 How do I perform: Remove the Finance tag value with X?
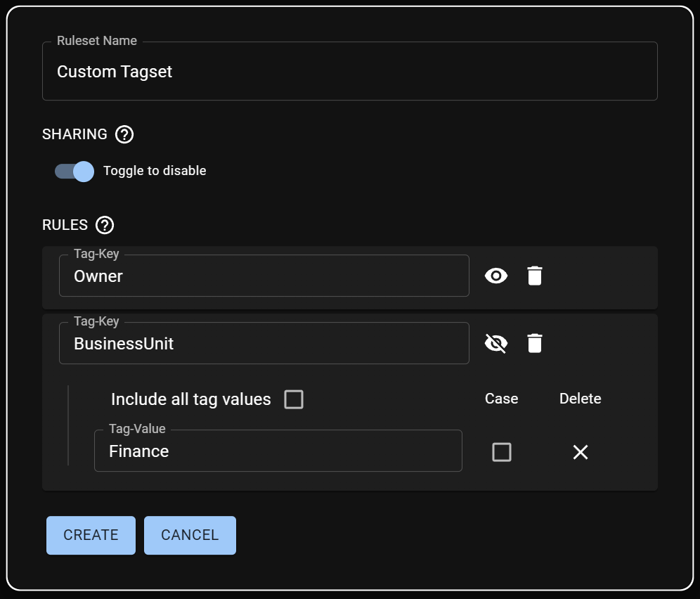pos(580,452)
